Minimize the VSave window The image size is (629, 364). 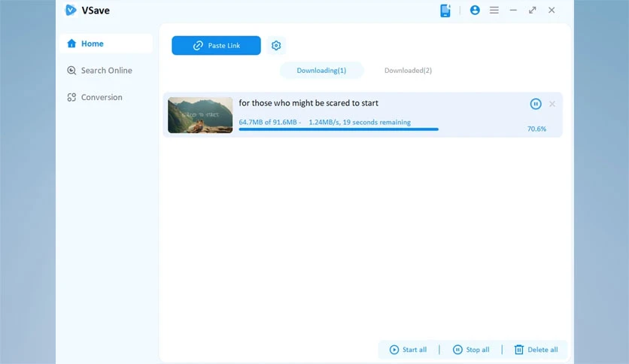[513, 10]
